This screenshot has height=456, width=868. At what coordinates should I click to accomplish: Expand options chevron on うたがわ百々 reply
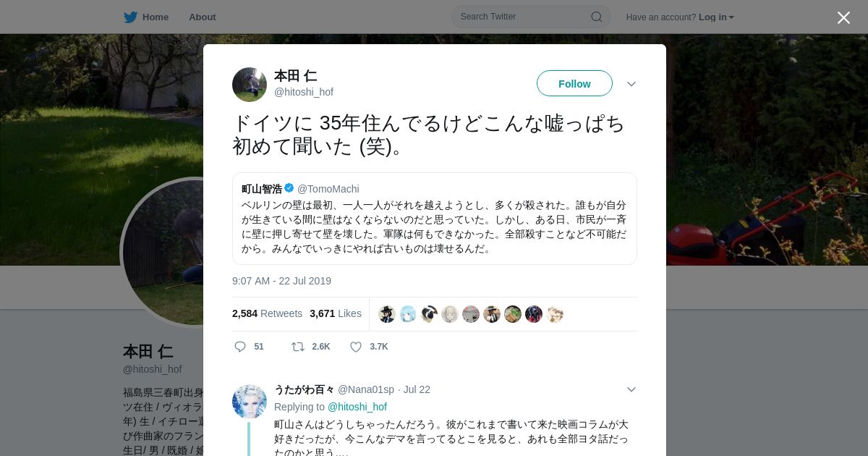point(631,389)
